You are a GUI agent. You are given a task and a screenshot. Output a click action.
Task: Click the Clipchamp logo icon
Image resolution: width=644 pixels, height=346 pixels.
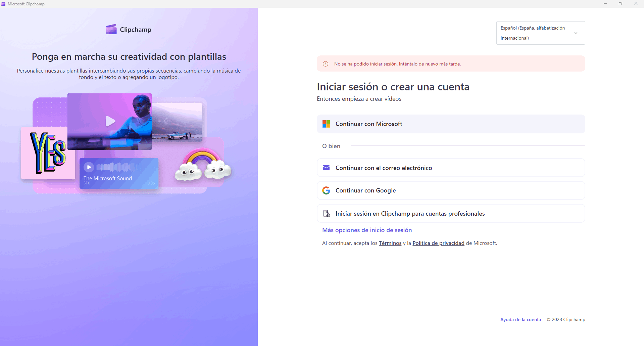pos(111,29)
